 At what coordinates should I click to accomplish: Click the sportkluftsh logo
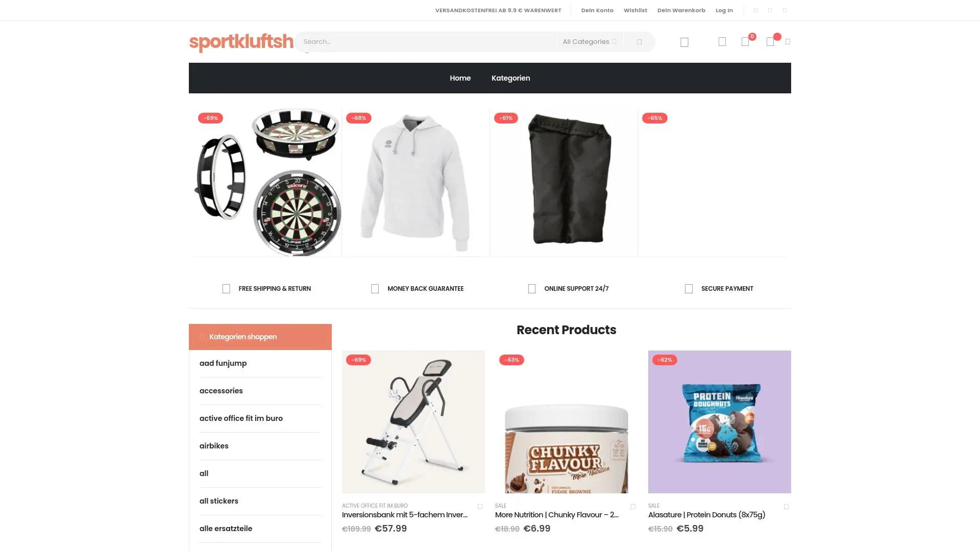[x=241, y=42]
